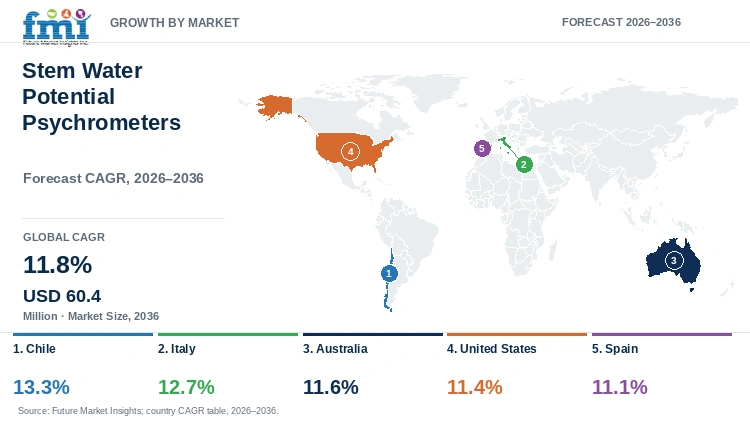The width and height of the screenshot is (750, 421).
Task: Click the 11.6% Australia CAGR value
Action: pos(331,387)
